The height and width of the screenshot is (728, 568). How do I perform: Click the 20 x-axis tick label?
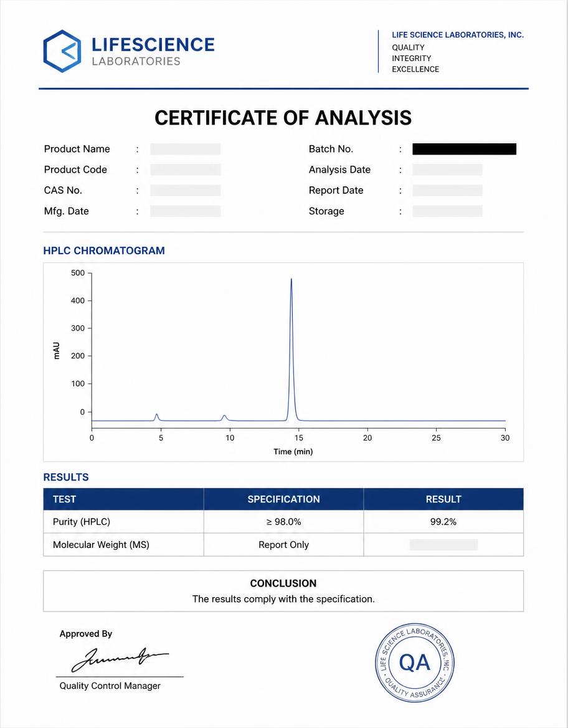click(x=367, y=438)
